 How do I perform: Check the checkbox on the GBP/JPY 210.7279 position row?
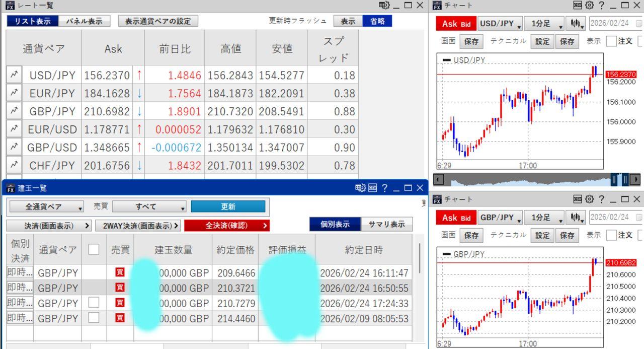tap(94, 303)
